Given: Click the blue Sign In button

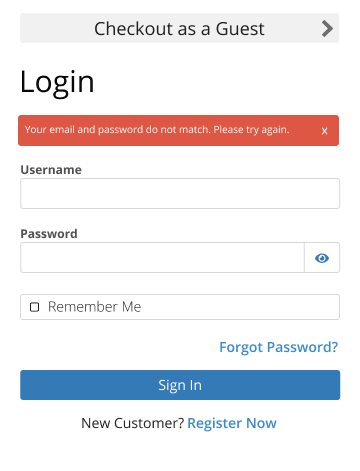Looking at the screenshot, I should pos(180,385).
